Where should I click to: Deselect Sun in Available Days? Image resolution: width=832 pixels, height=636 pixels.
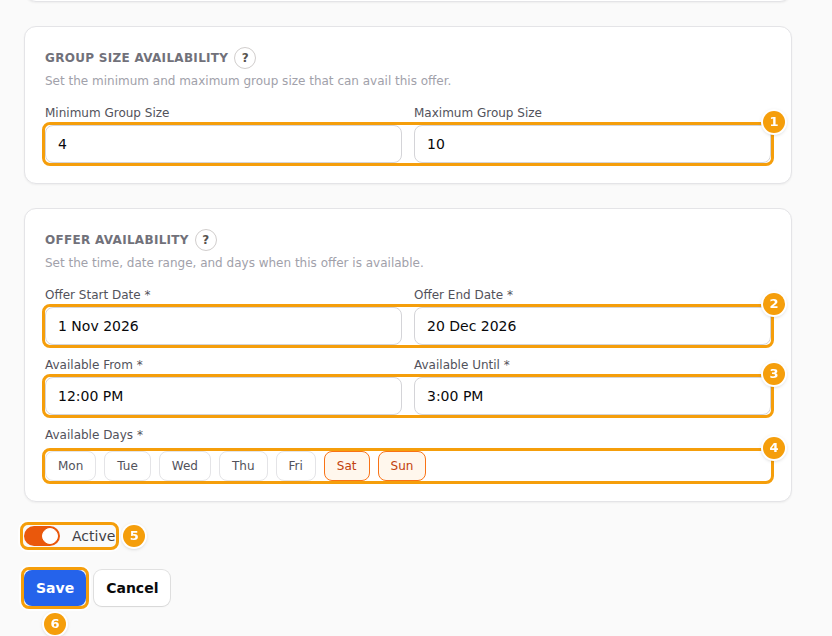click(402, 466)
